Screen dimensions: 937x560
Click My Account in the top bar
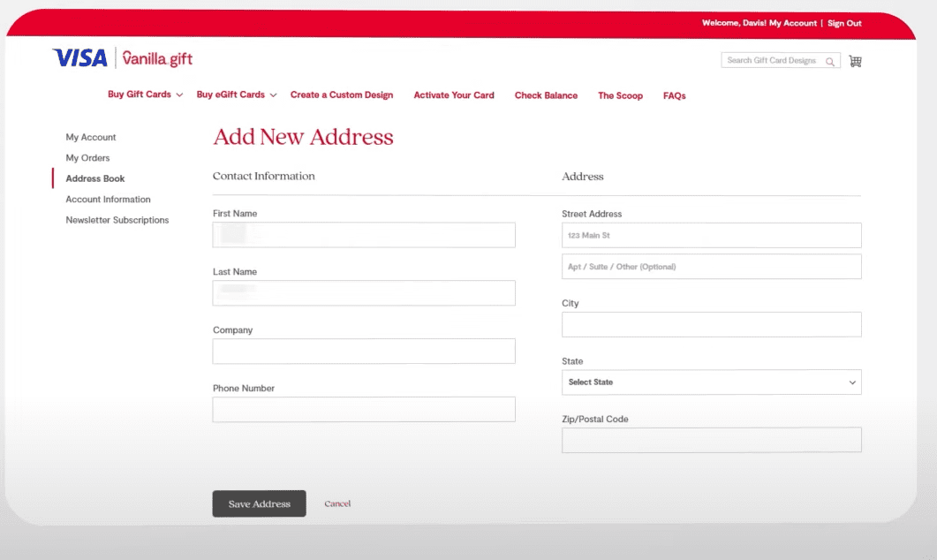click(792, 23)
